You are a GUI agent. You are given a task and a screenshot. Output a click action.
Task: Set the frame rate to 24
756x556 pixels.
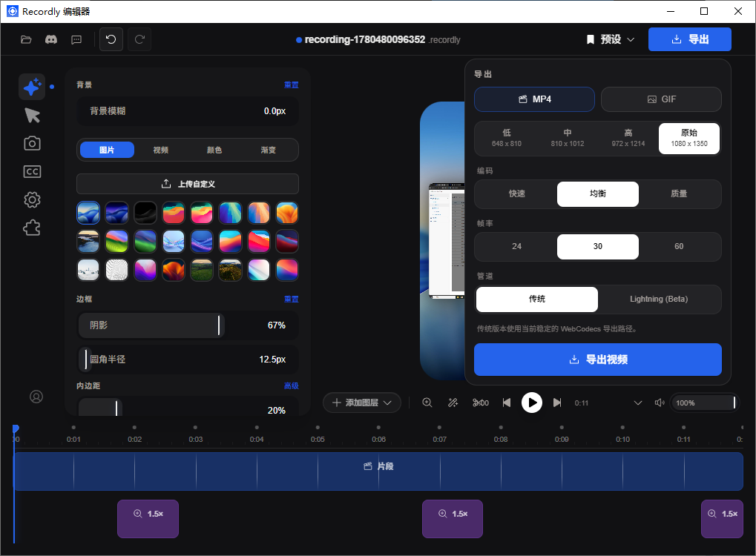517,246
